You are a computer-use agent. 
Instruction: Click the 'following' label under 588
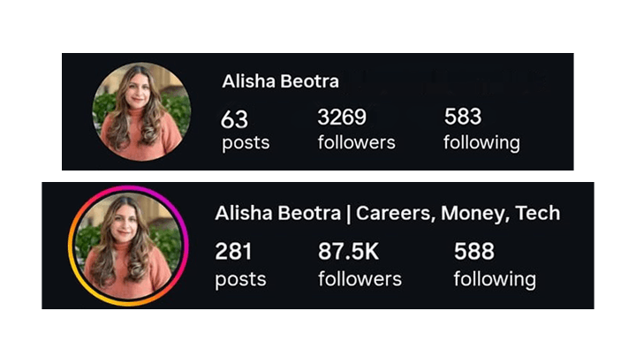pyautogui.click(x=495, y=279)
